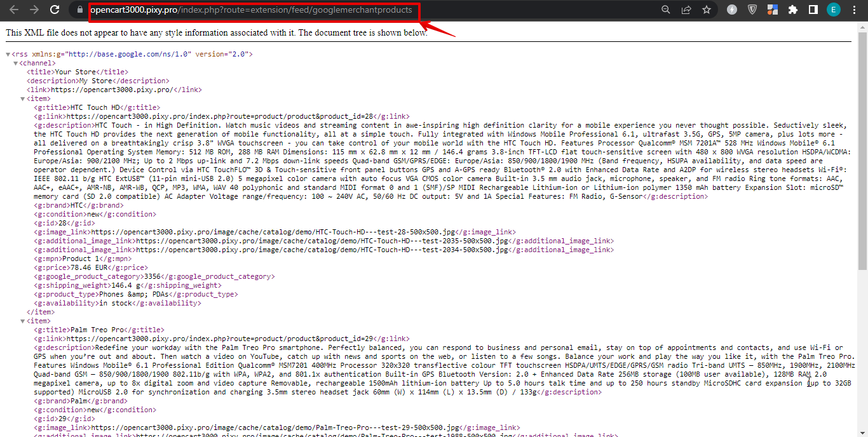
Task: Click the zoom magnifier icon in address bar
Action: pyautogui.click(x=666, y=10)
